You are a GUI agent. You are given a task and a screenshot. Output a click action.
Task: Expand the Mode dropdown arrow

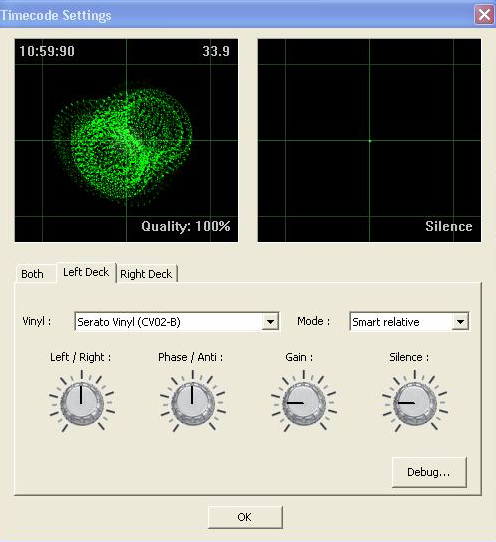point(460,322)
